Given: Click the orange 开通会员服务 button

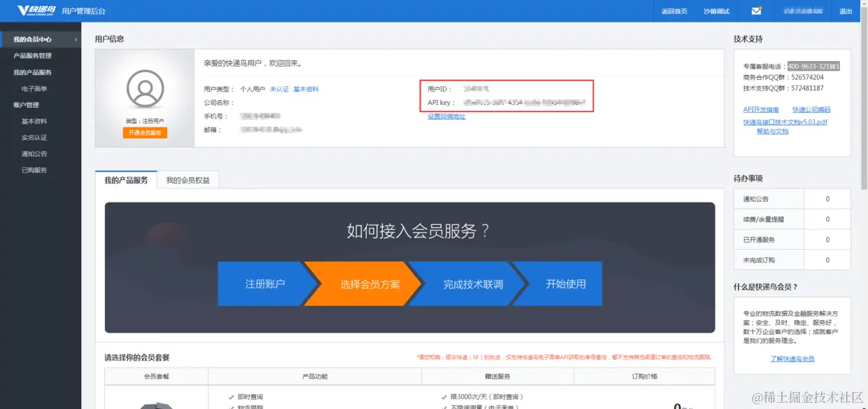Looking at the screenshot, I should [146, 134].
